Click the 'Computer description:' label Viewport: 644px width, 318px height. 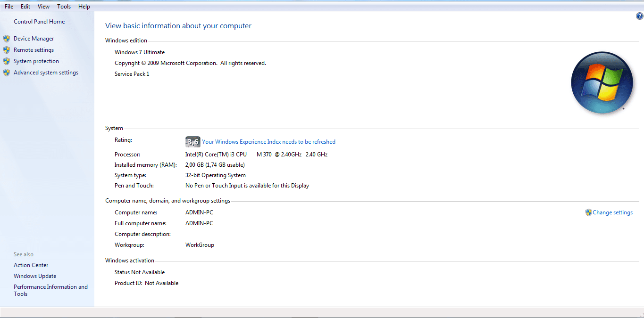[x=142, y=234]
